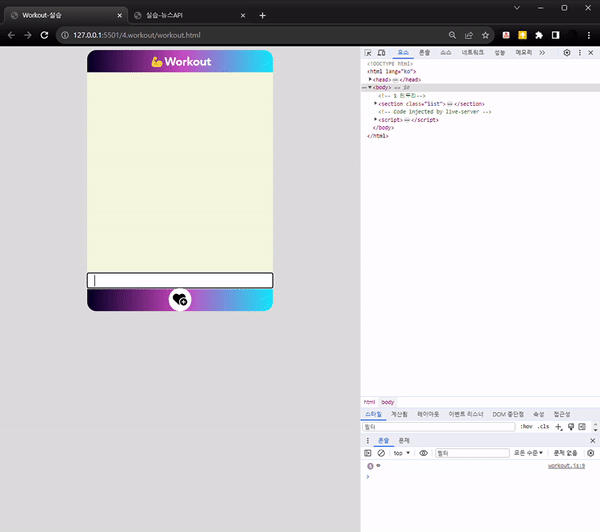
Task: Open the Extensions puzzle icon
Action: (539, 35)
